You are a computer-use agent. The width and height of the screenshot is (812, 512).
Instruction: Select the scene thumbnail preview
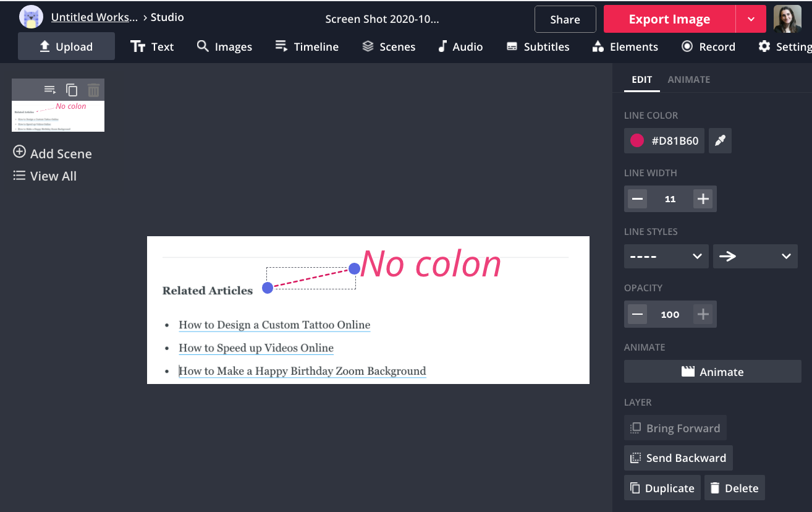(x=58, y=116)
